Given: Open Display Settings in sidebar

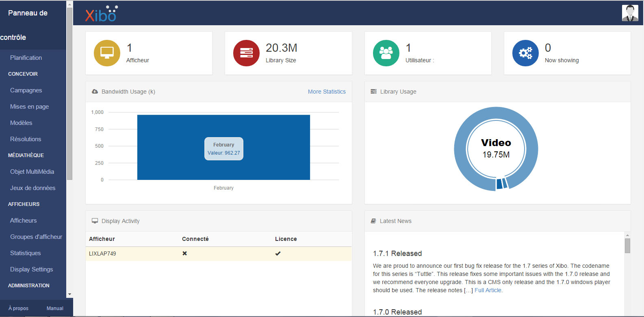Looking at the screenshot, I should 31,269.
